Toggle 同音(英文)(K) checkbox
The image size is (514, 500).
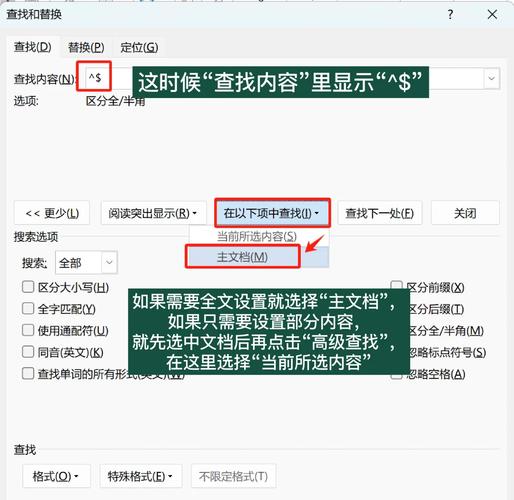pos(28,352)
